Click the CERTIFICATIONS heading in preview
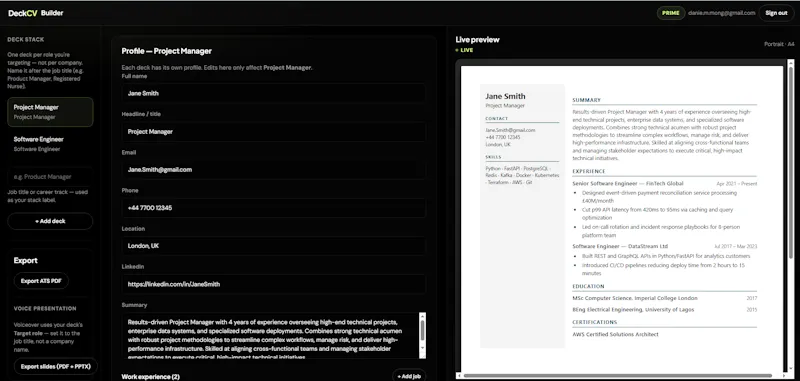Screen dimensions: 800x381 coord(594,322)
